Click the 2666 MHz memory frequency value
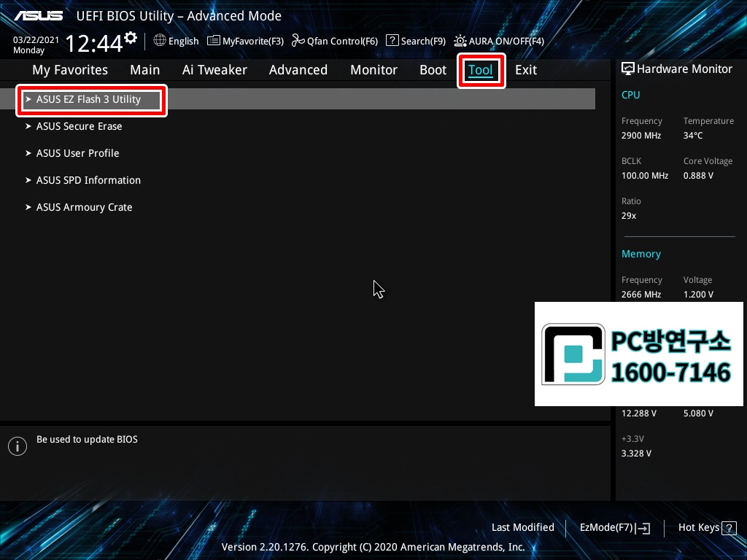The height and width of the screenshot is (560, 747). [x=640, y=295]
